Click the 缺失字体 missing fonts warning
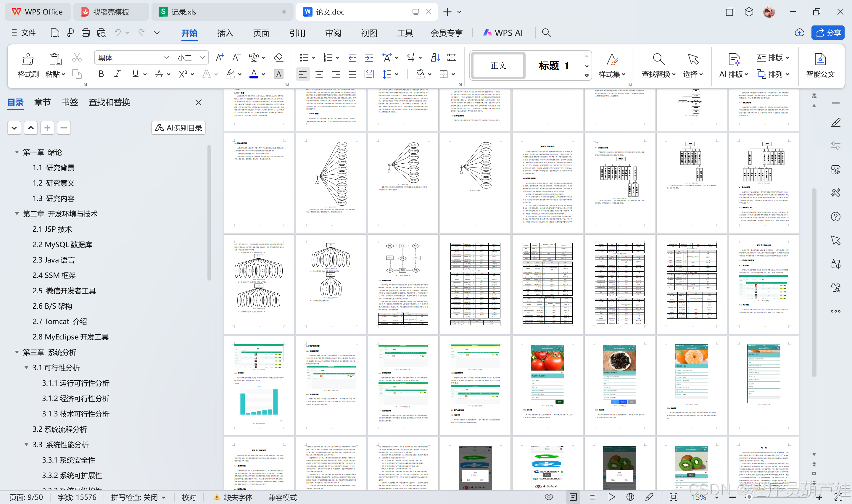This screenshot has width=852, height=504. 233,497
